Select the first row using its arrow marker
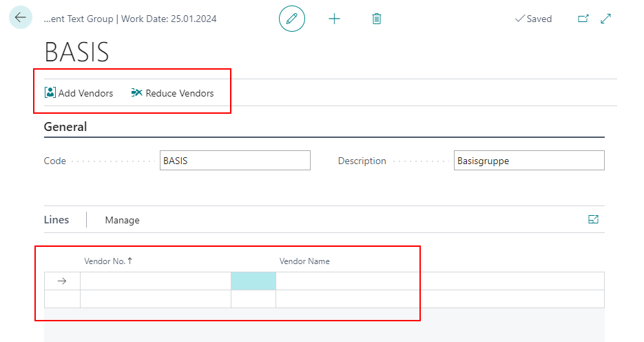The height and width of the screenshot is (342, 644). click(x=62, y=281)
